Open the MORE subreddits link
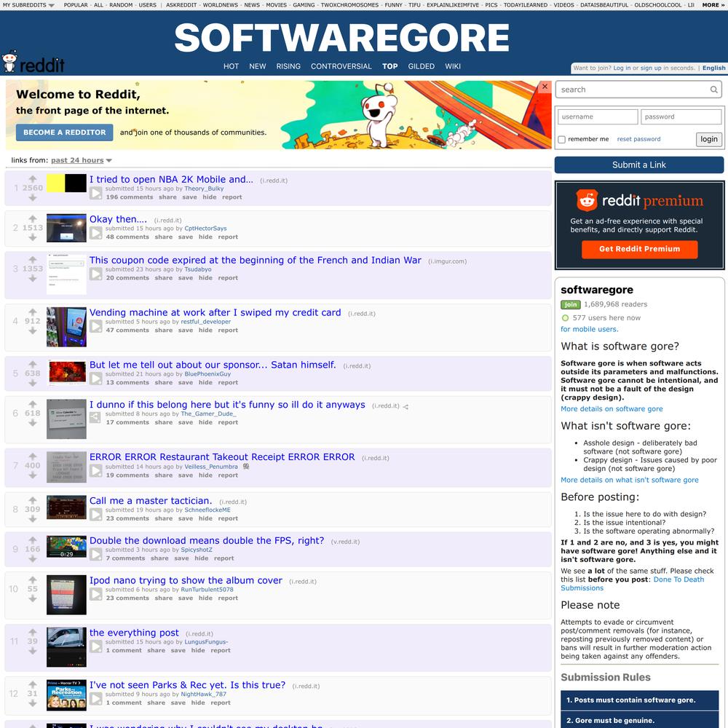Viewport: 728px width, 728px height. click(x=713, y=5)
